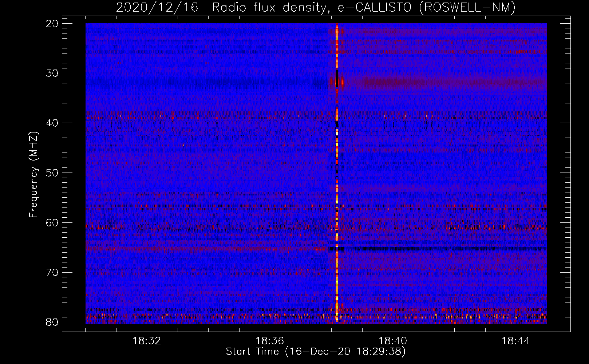The height and width of the screenshot is (364, 589).
Task: Click the bright vertical burst streak in the spectrogram
Action: [x=337, y=173]
